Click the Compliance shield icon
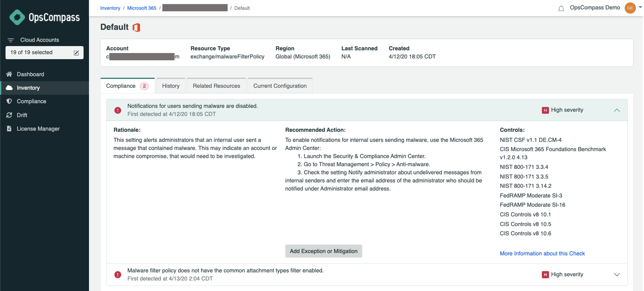 point(9,101)
